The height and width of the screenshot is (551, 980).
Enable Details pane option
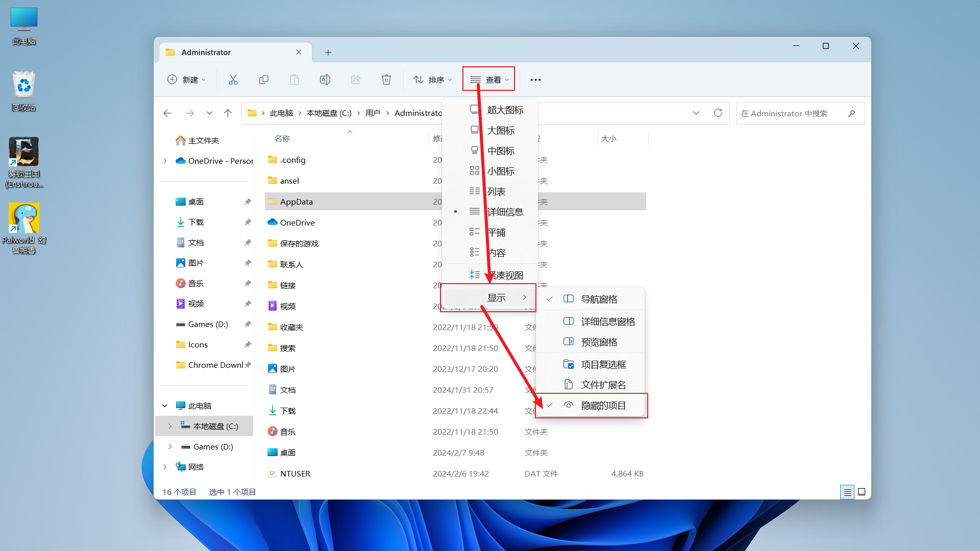pos(591,321)
